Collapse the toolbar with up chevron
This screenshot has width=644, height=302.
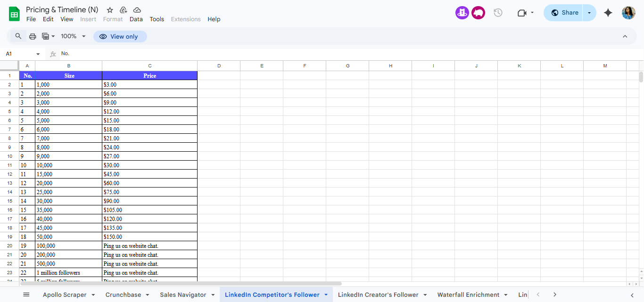(x=625, y=36)
